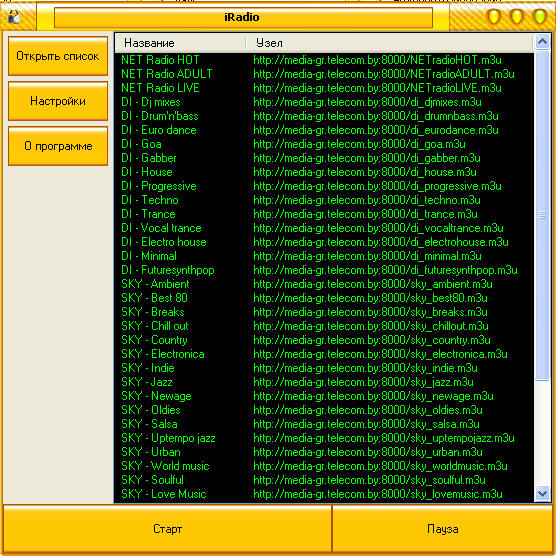Click the URL ending sky_best80.m3u
This screenshot has height=556, width=556.
coord(370,298)
